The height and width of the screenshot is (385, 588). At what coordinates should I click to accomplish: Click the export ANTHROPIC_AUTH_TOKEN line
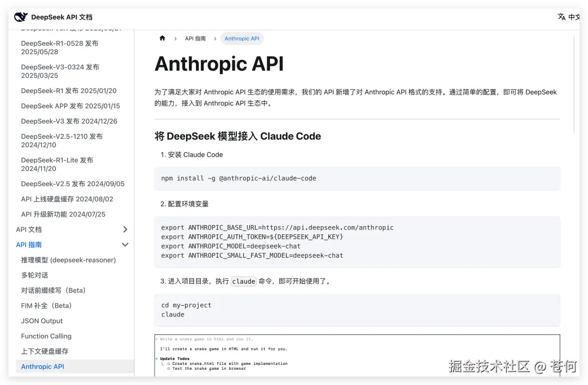coord(252,237)
